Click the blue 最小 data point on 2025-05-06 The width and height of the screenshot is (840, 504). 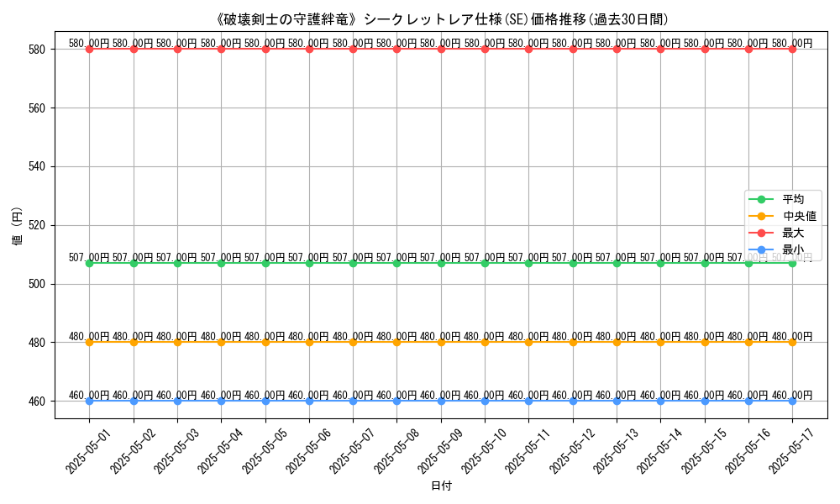tap(310, 402)
